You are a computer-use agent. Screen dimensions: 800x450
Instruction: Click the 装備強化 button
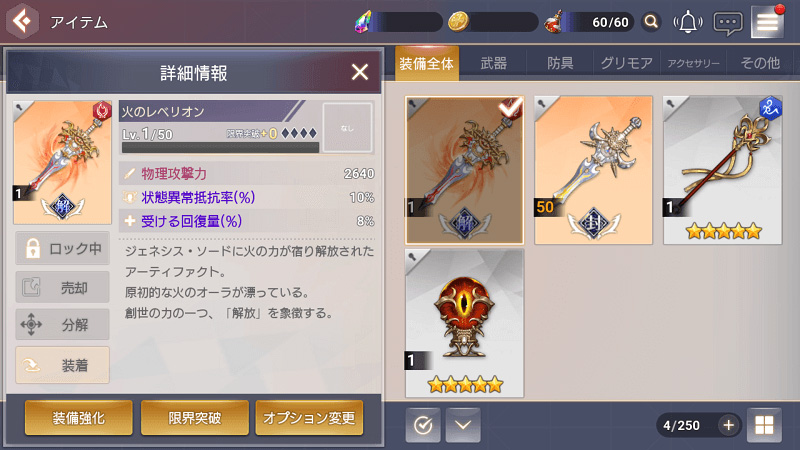79,418
